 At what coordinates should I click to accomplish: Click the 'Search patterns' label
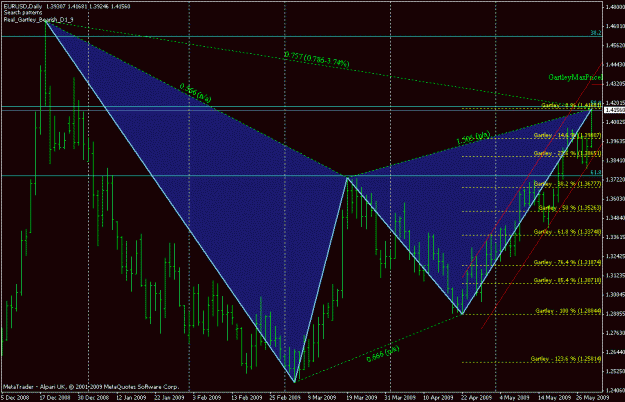23,13
